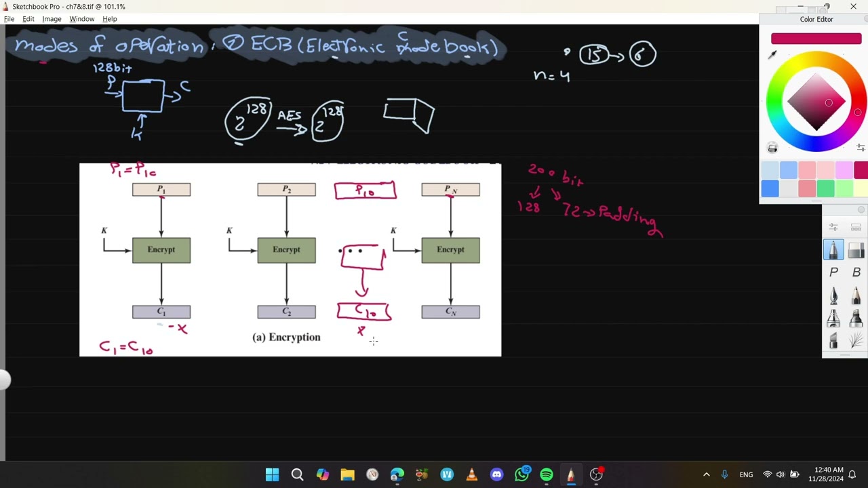Viewport: 868px width, 488px height.
Task: Open Windows taskbar search
Action: 297,474
